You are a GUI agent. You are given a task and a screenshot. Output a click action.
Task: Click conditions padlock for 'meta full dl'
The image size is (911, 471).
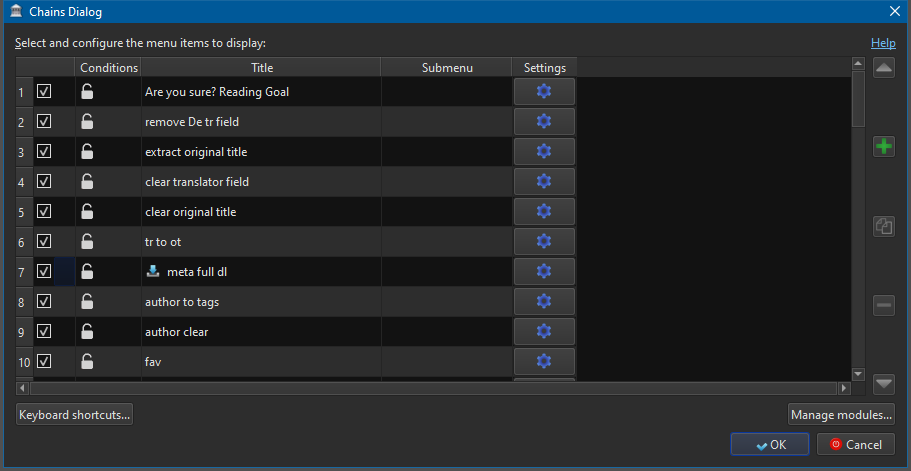point(87,271)
